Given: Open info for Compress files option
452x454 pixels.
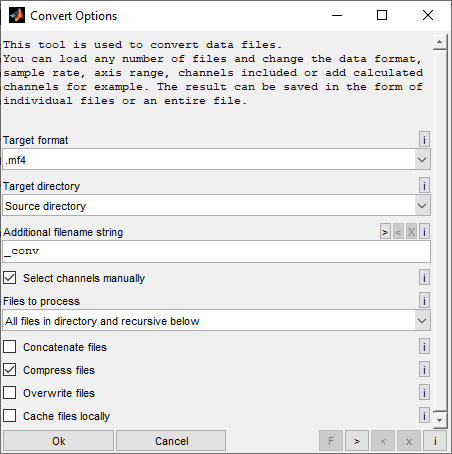Looking at the screenshot, I should [424, 369].
